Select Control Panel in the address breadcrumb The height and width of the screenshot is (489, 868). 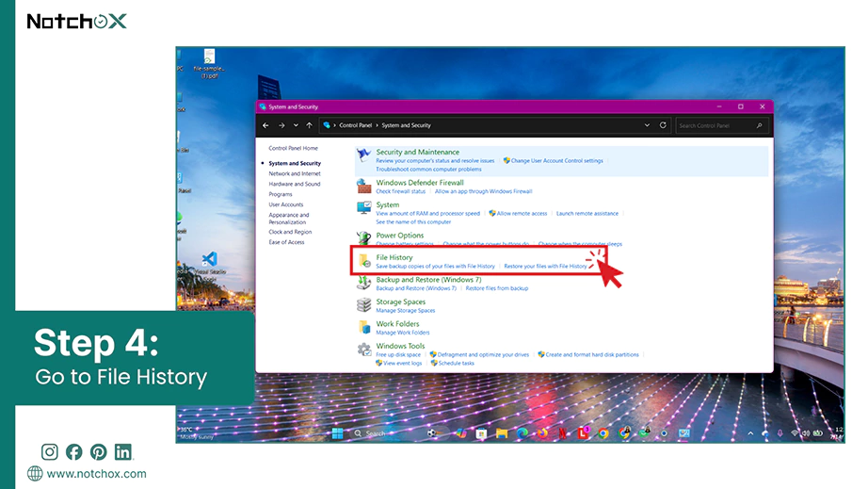(356, 125)
